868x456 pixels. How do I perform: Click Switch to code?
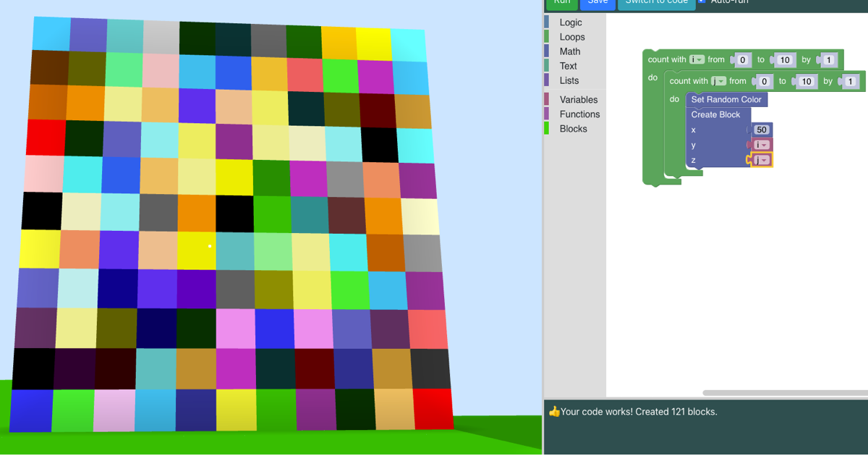click(656, 2)
